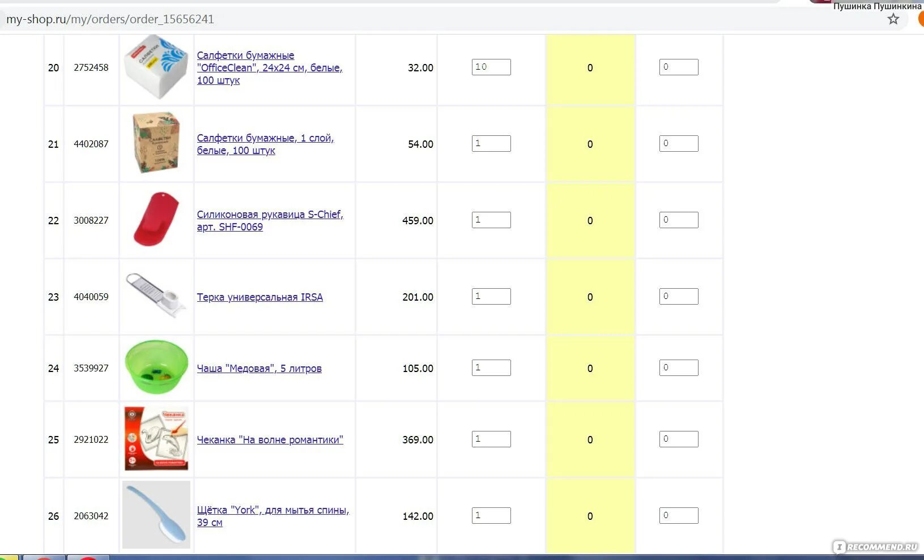Open the Чаша "Медовая" 5 литров link
Image resolution: width=924 pixels, height=560 pixels.
(259, 368)
